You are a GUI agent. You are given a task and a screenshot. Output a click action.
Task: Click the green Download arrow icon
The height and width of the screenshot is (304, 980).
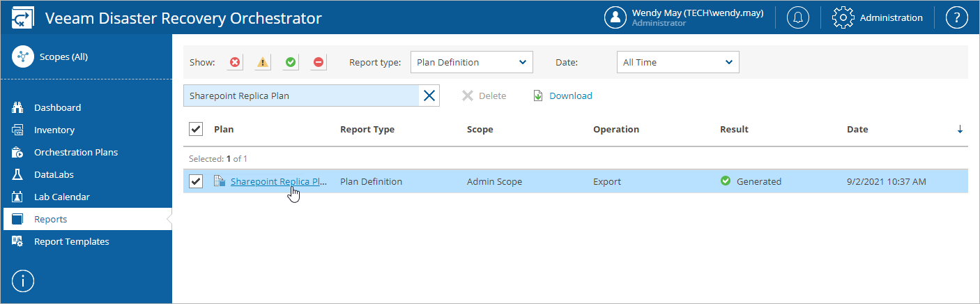538,96
